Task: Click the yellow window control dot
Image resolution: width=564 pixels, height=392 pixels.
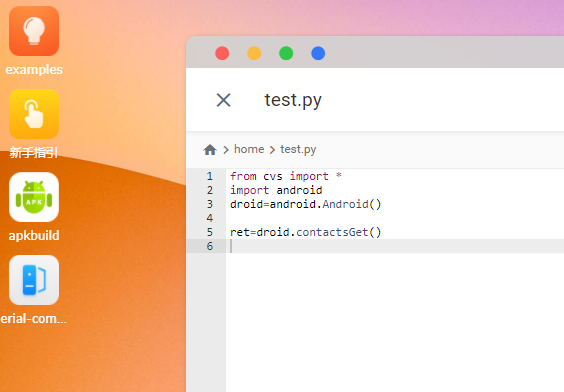Action: [254, 53]
